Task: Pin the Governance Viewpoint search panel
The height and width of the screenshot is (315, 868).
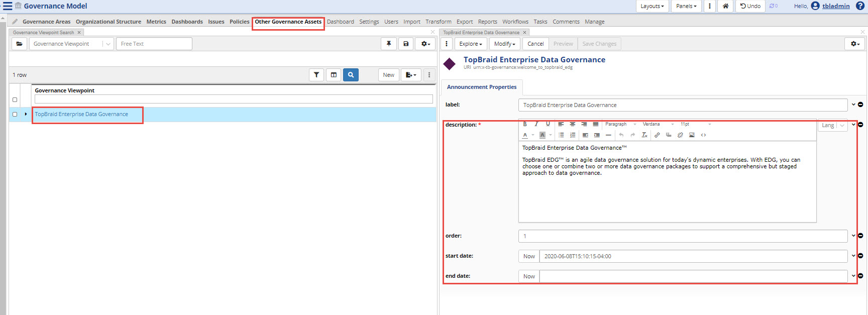Action: coord(389,44)
